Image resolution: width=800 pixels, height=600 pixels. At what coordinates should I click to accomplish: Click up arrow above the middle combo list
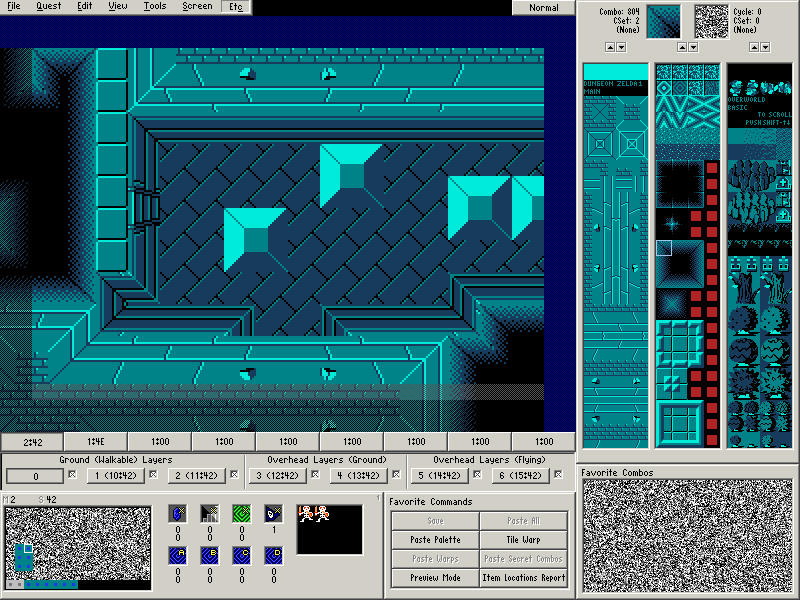(x=682, y=47)
